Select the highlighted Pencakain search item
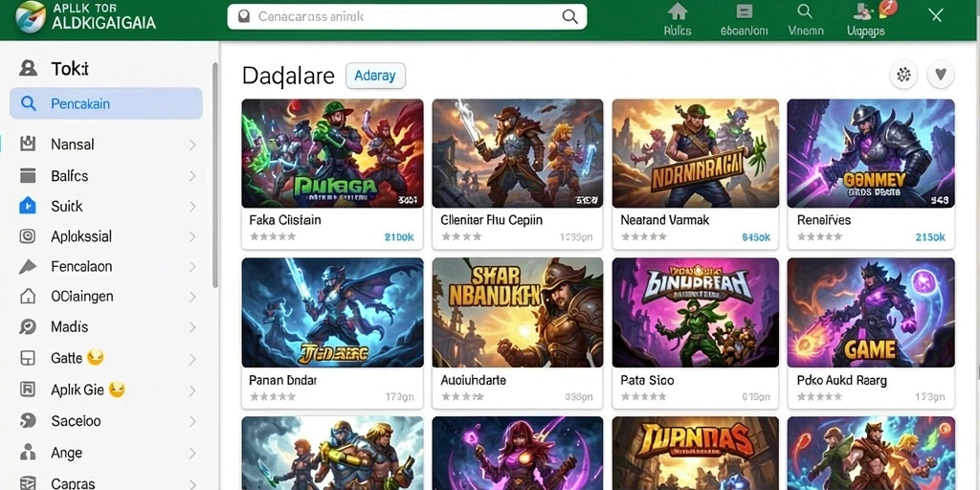Screen dimensions: 980x490 106,103
